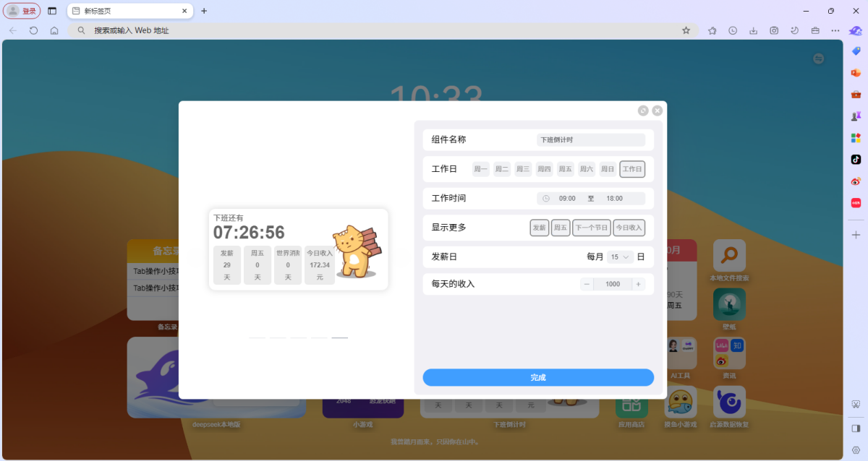Open the red toolbox sidebar icon
The width and height of the screenshot is (868, 461).
[x=856, y=94]
